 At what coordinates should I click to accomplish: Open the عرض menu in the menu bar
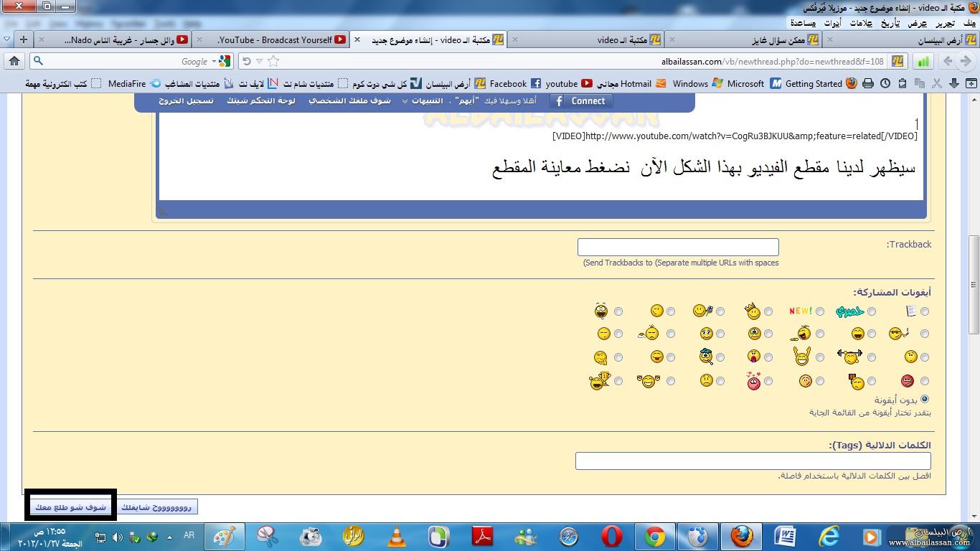[918, 23]
